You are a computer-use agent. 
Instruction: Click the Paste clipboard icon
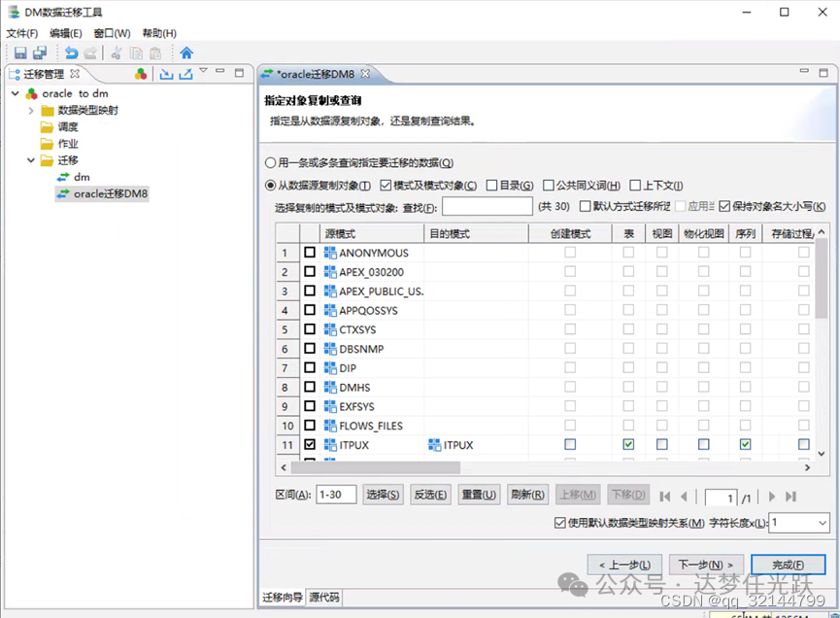click(155, 52)
